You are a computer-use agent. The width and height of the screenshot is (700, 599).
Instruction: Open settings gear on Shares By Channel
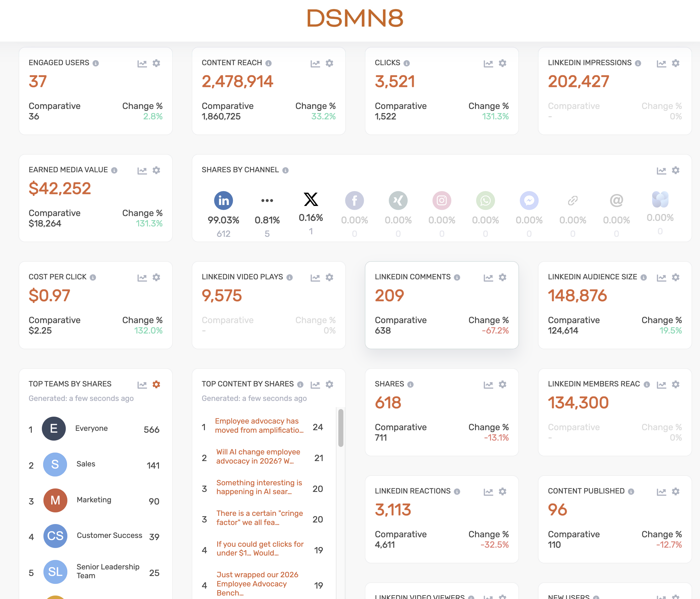coord(675,170)
